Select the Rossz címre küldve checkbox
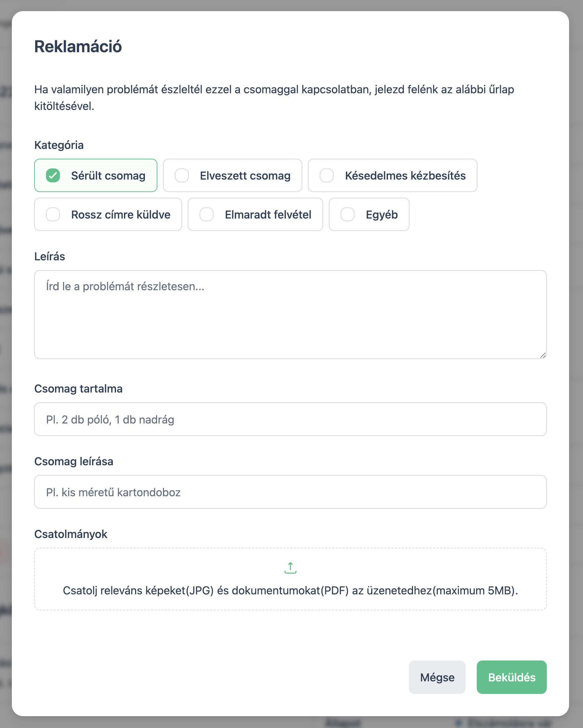Viewport: 583px width, 728px height. [53, 215]
